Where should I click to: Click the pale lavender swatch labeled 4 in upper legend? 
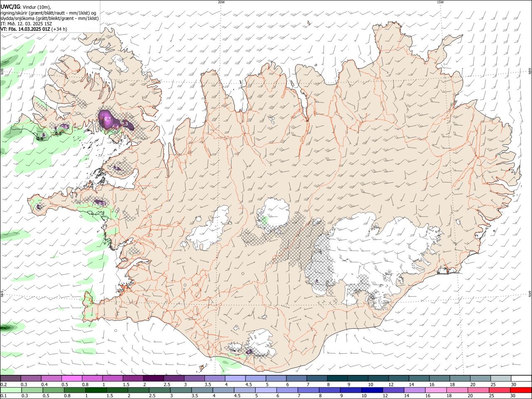point(235,378)
